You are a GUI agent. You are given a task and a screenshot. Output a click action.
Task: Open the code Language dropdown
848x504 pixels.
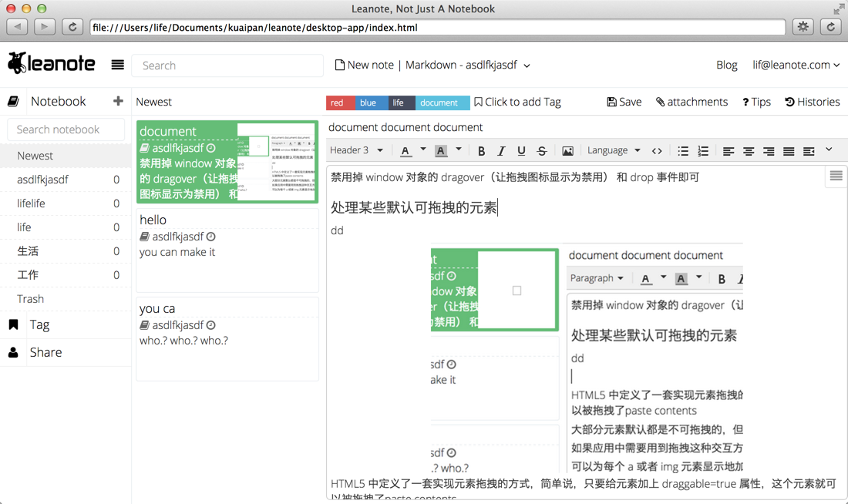point(614,150)
